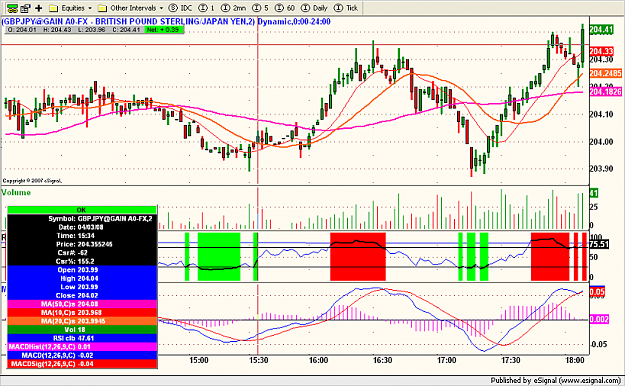Click the magenta 0.002 MACD histogram label

click(x=599, y=319)
